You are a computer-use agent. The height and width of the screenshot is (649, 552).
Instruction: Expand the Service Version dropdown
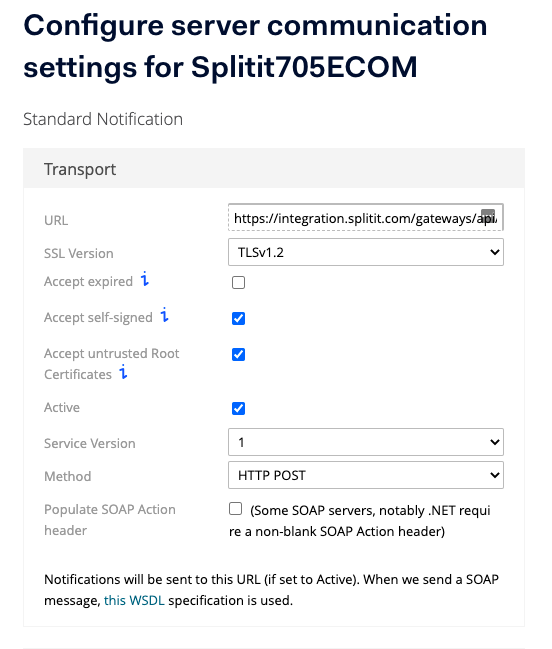click(x=366, y=442)
